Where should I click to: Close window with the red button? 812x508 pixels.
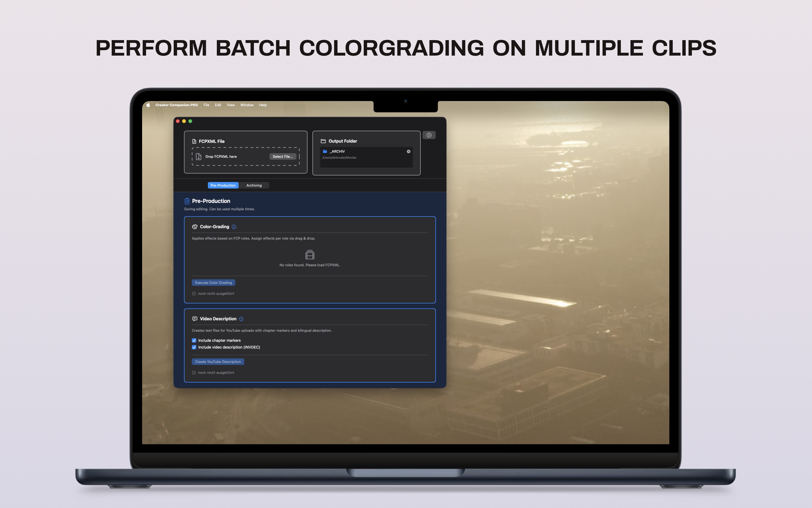click(178, 121)
